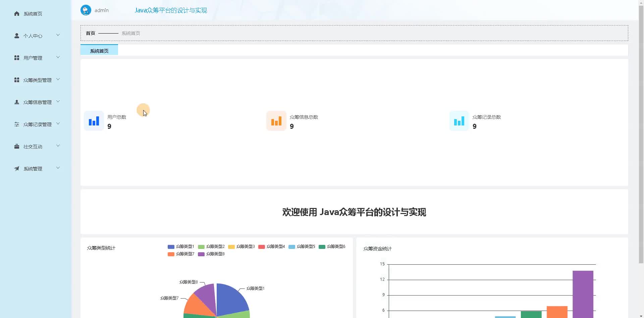This screenshot has width=644, height=318.
Task: Click the admin username label
Action: pos(102,10)
